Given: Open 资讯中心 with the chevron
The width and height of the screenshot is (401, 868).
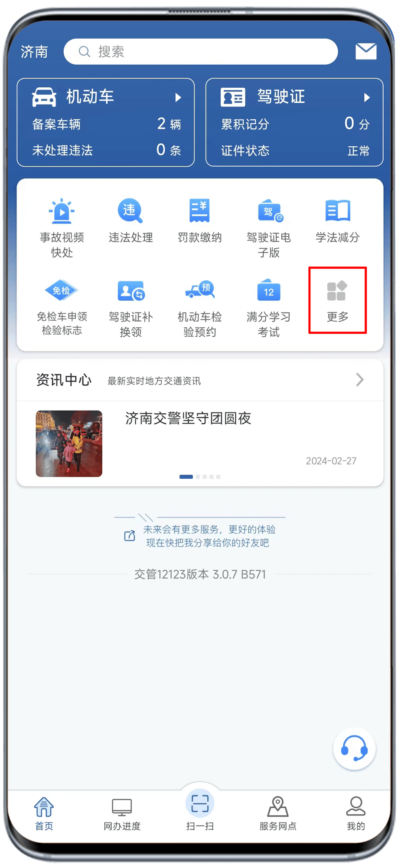Looking at the screenshot, I should (x=360, y=380).
